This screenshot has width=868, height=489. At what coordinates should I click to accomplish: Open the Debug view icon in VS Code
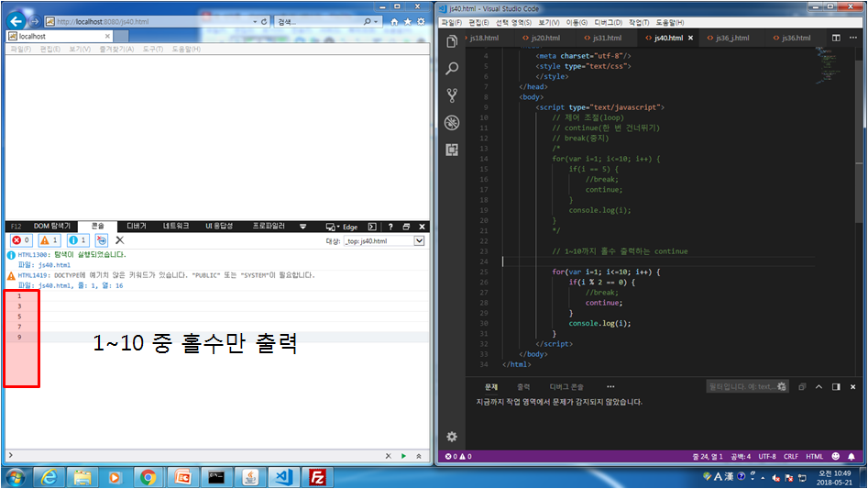(x=452, y=122)
